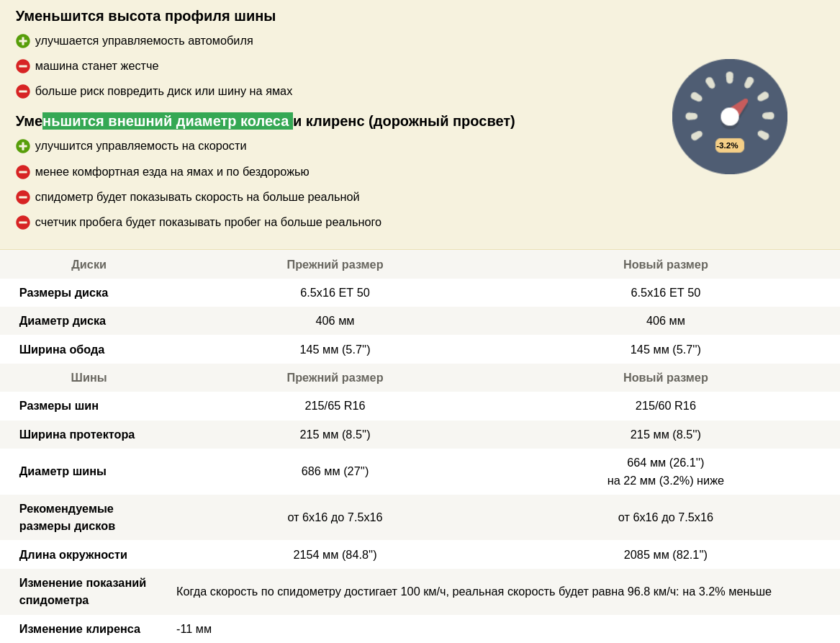Click the 'Диаметр диска' row label
840x643 pixels.
[63, 321]
